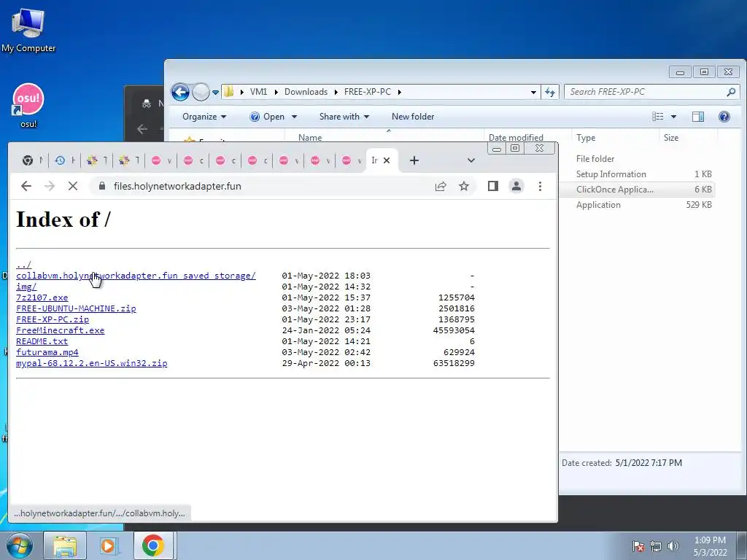Expand the Open button dropdown arrow
This screenshot has width=747, height=560.
tap(295, 117)
